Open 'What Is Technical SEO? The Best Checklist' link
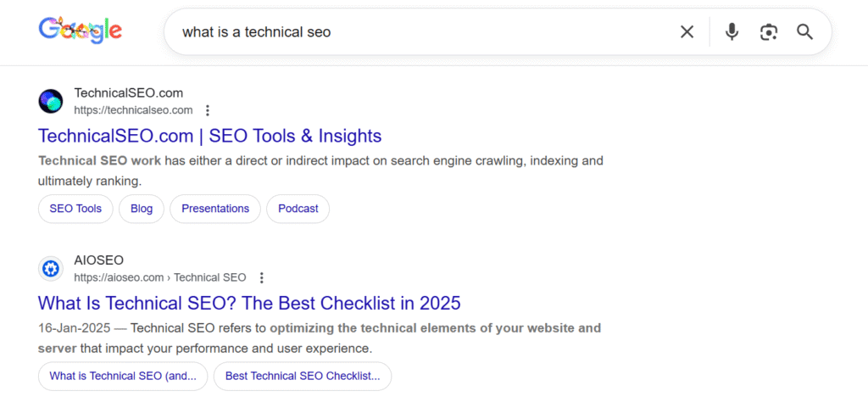Screen dimensions: 868x408 (x=249, y=303)
